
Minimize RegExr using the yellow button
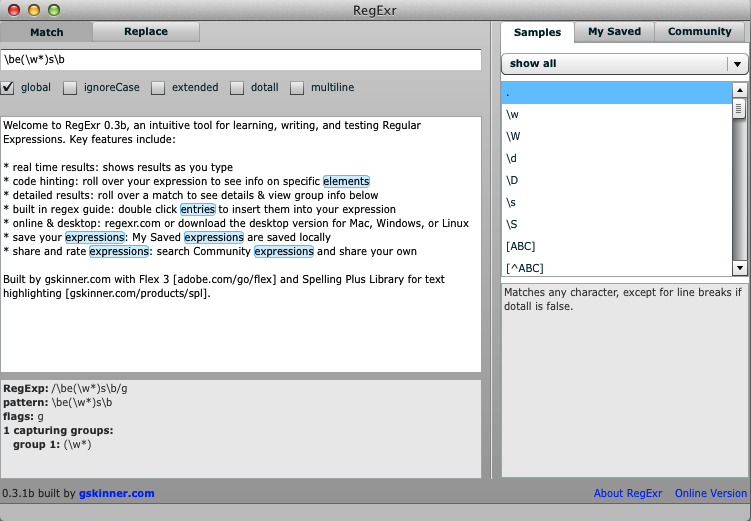[x=34, y=10]
